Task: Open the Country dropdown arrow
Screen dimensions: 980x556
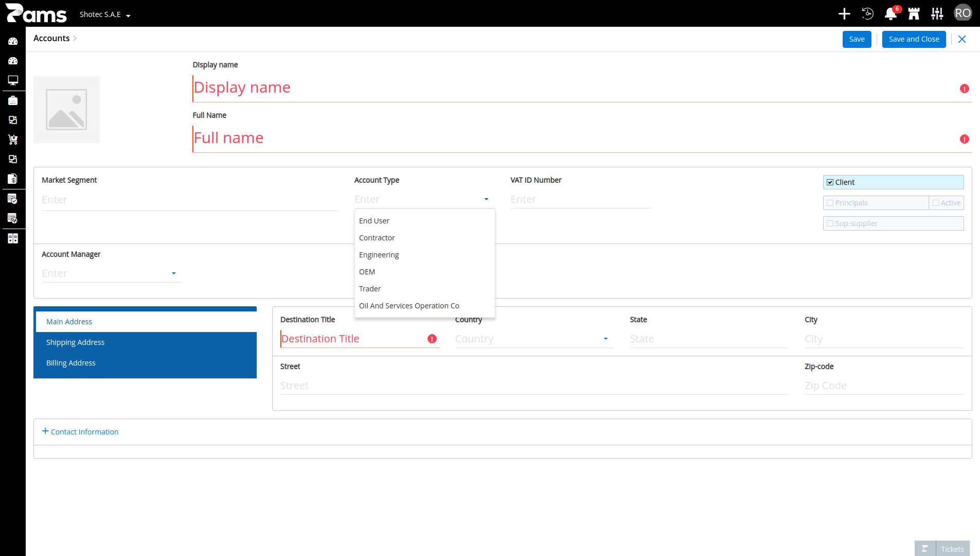Action: [605, 339]
